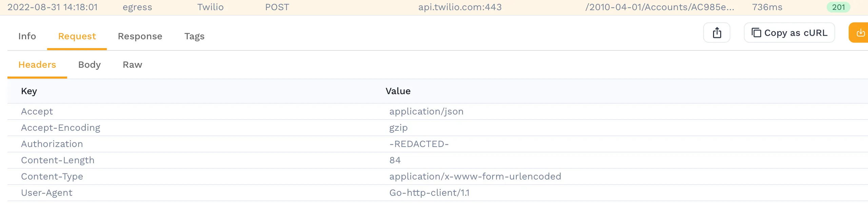
Task: Click the /2010-04-01/Accounts path cell
Action: (660, 7)
